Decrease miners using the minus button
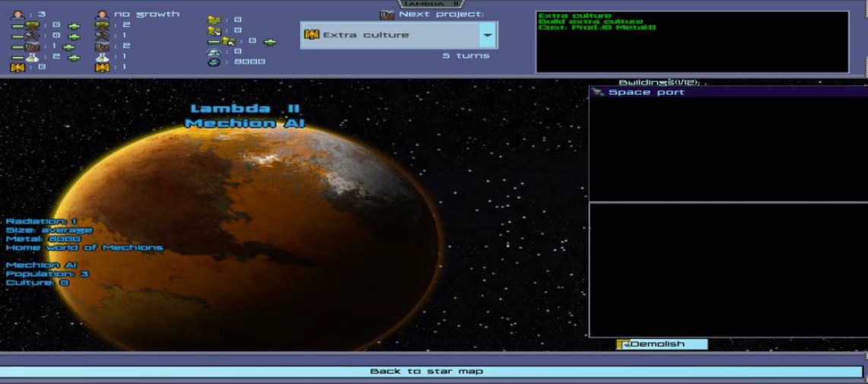This screenshot has height=384, width=868. click(16, 36)
